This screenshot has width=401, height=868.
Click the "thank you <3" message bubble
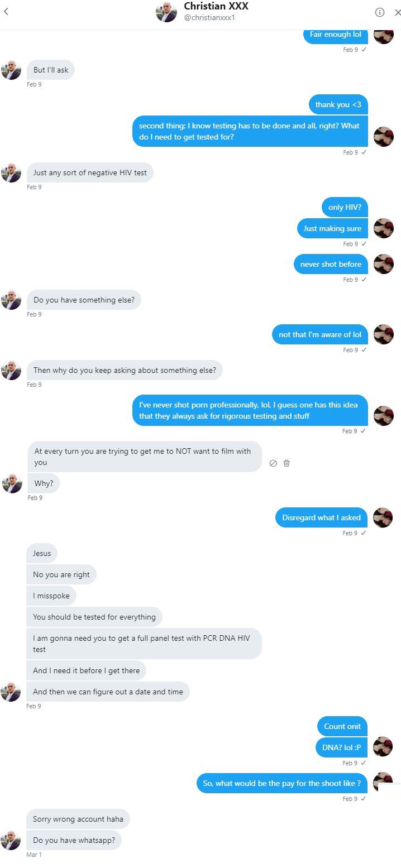(338, 104)
